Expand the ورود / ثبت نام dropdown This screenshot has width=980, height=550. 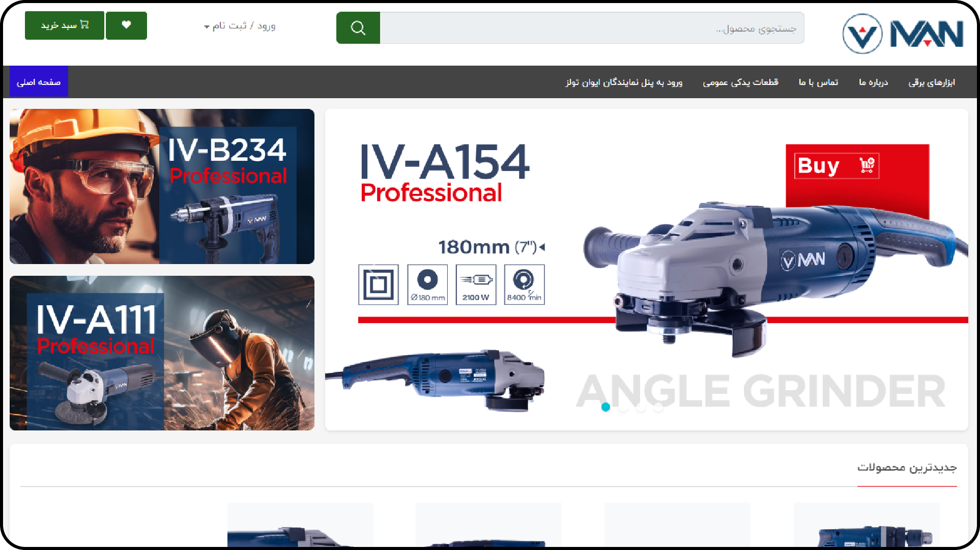[240, 25]
